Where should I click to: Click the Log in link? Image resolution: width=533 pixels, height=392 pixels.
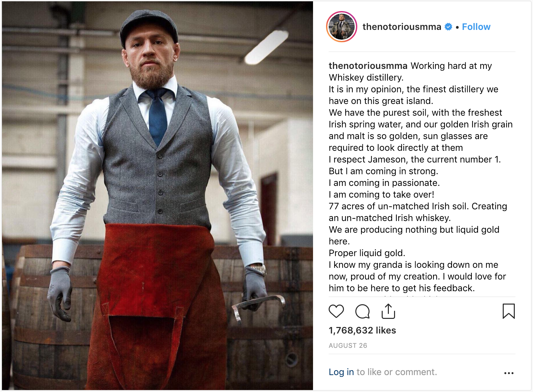[341, 372]
